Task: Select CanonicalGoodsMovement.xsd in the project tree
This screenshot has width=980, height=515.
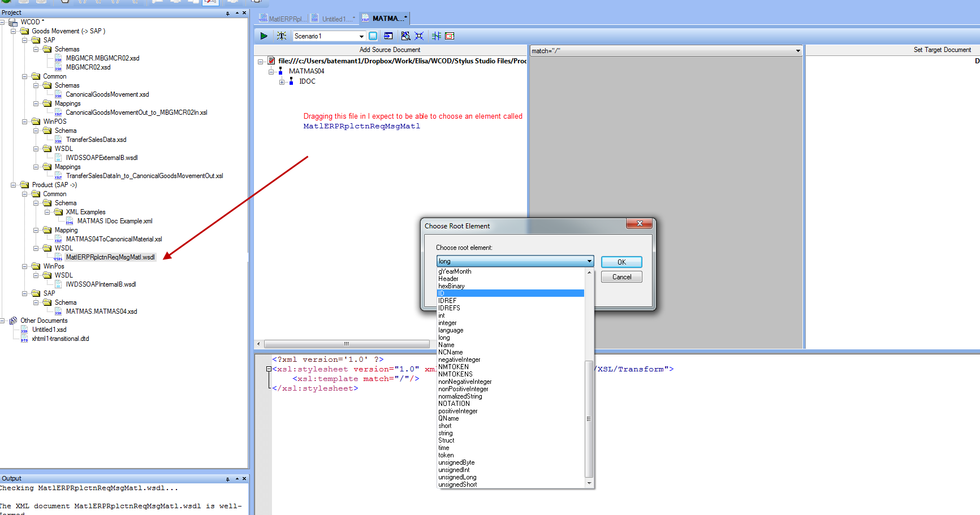Action: (107, 94)
